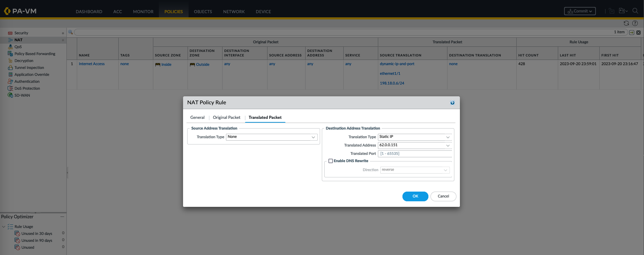Click the refresh icon below the top bar
This screenshot has height=255, width=644.
(626, 23)
